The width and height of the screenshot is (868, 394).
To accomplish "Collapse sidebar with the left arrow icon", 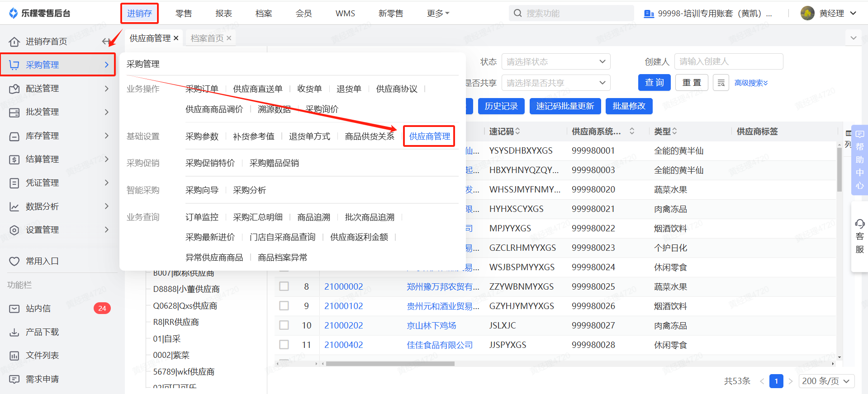I will coord(106,42).
